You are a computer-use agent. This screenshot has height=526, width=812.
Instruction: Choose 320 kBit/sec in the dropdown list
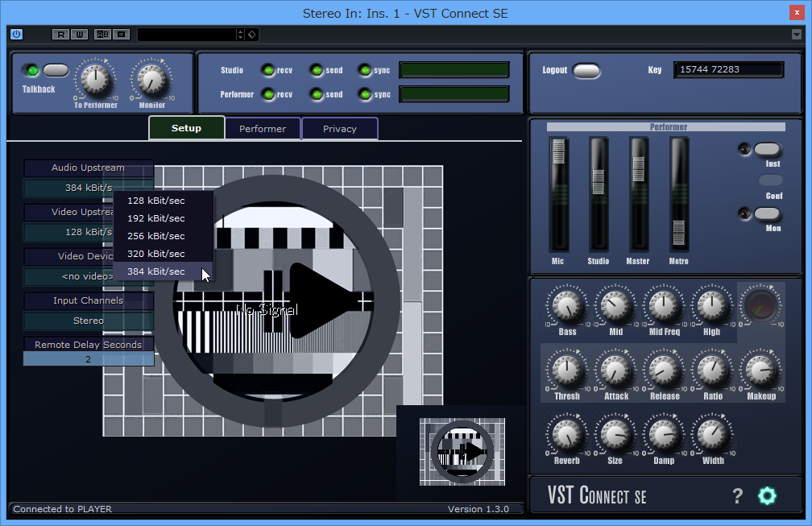tap(163, 254)
